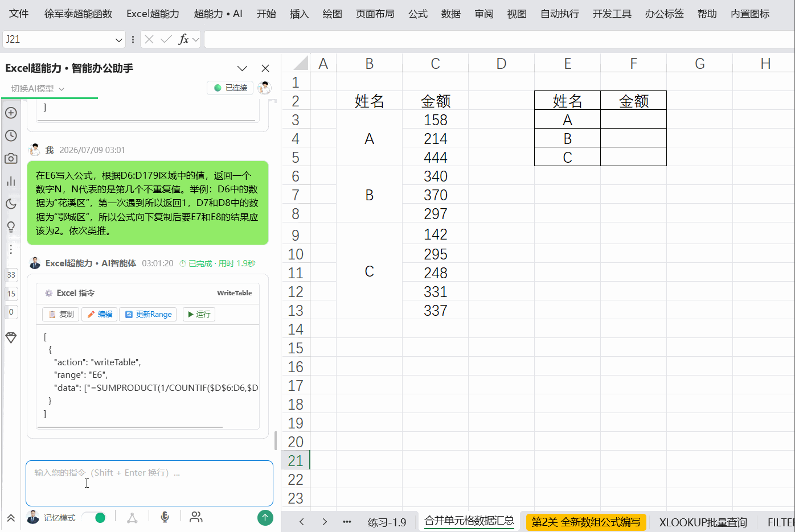The height and width of the screenshot is (532, 795).
Task: Expand the 切换AI模型 dropdown
Action: (37, 88)
